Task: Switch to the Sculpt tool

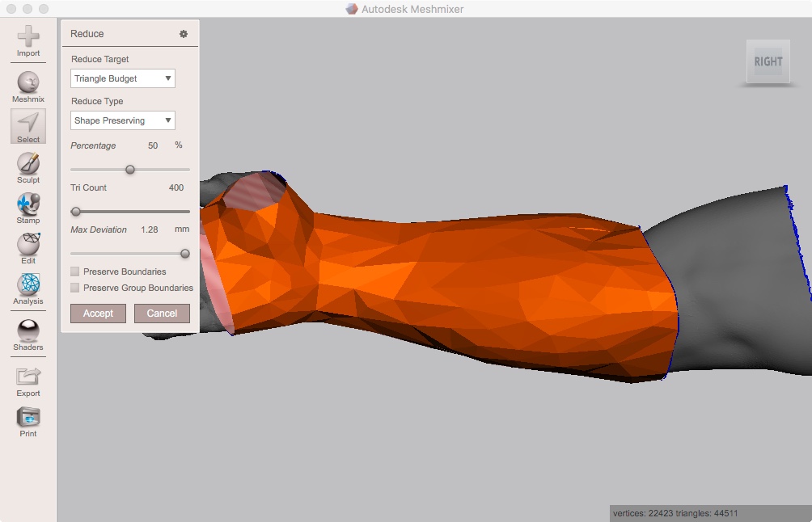Action: (27, 166)
